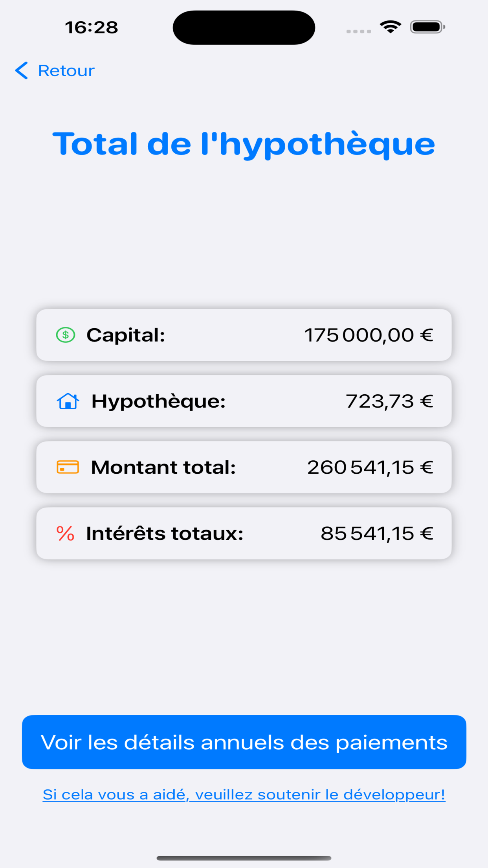The image size is (488, 868).
Task: Tap the Wi-Fi status icon
Action: point(390,27)
